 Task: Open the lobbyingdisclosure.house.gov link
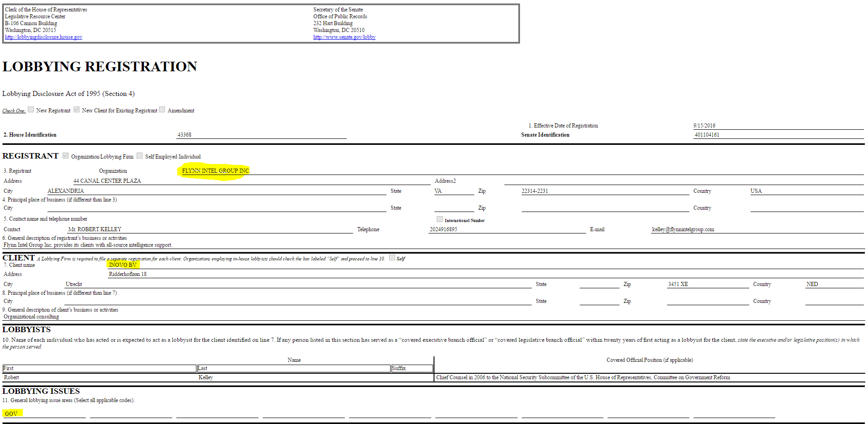click(43, 37)
